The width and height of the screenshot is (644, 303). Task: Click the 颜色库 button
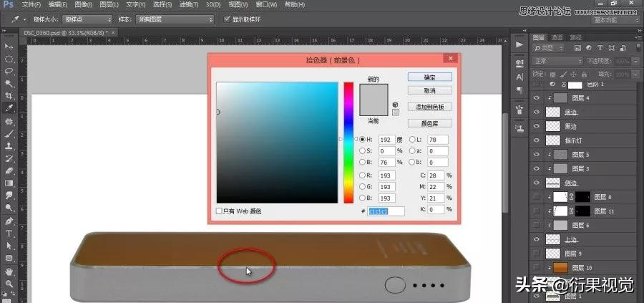coord(429,123)
